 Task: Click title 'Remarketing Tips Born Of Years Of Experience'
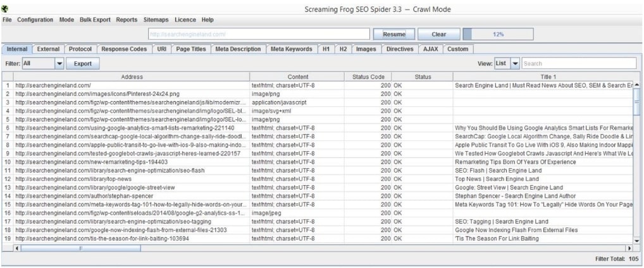point(515,162)
